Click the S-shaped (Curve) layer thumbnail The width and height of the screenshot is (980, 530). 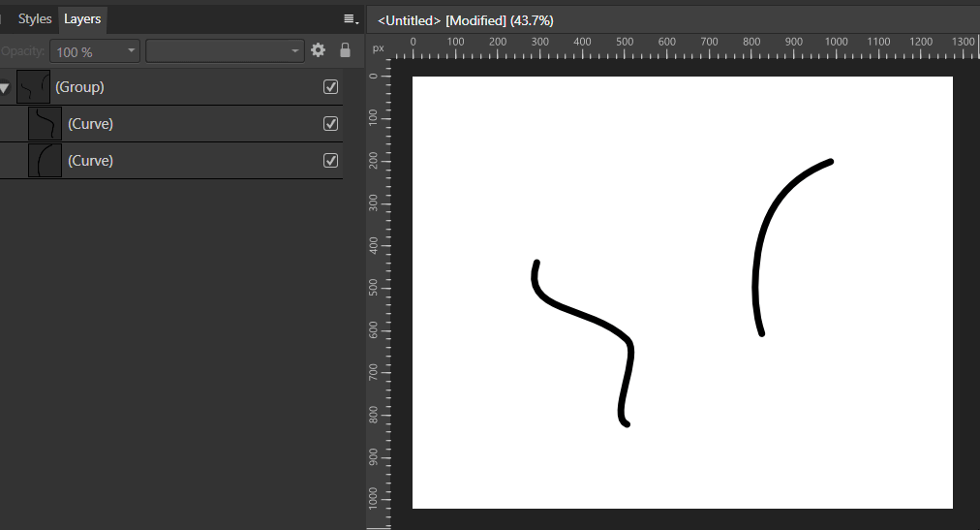(45, 124)
